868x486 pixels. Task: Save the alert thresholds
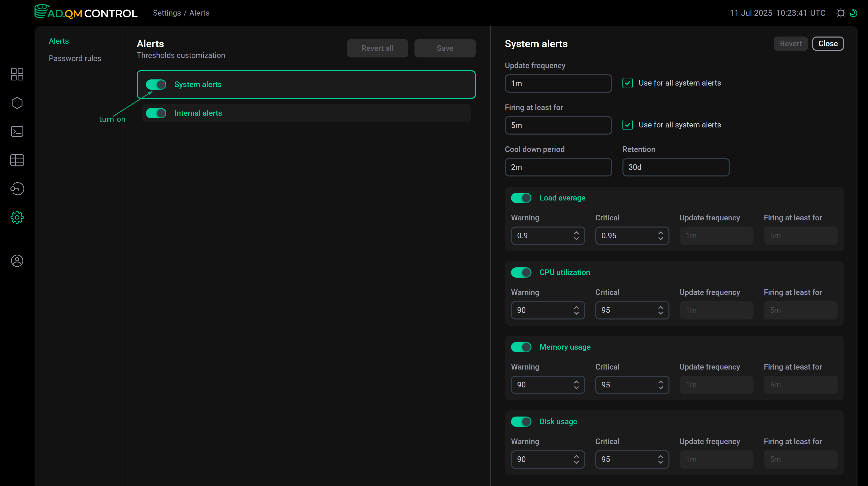pos(445,48)
